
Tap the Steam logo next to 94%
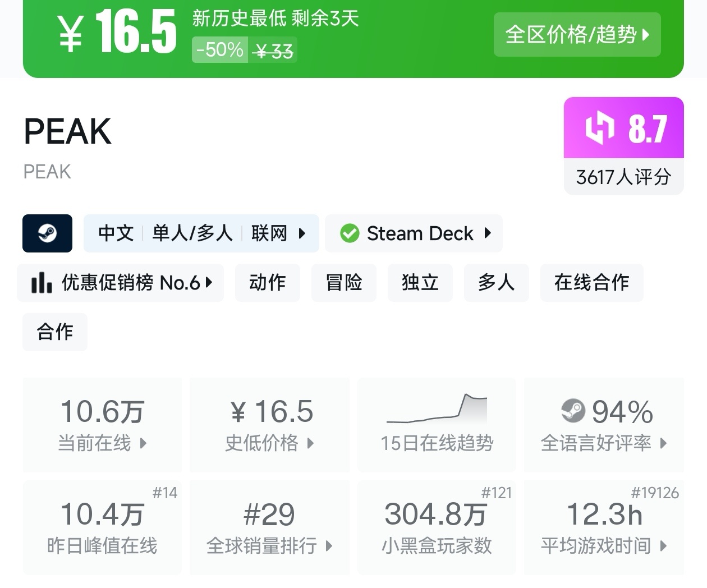573,411
